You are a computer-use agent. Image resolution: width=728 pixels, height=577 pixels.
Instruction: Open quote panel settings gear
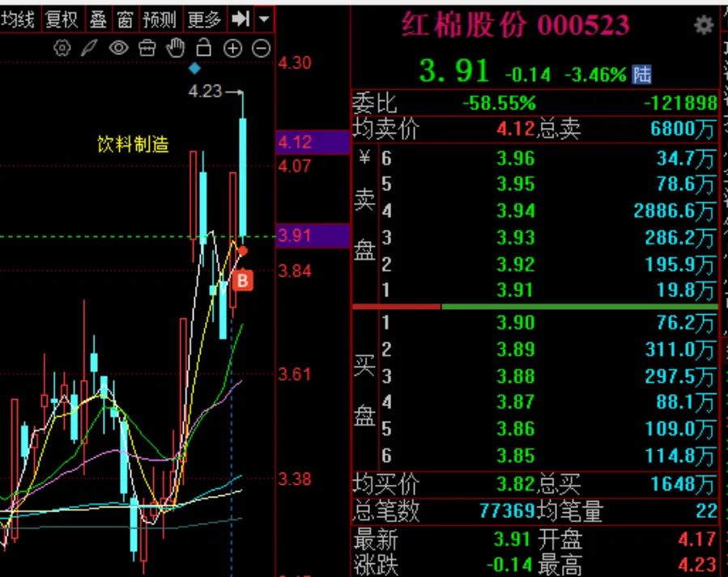pyautogui.click(x=704, y=25)
